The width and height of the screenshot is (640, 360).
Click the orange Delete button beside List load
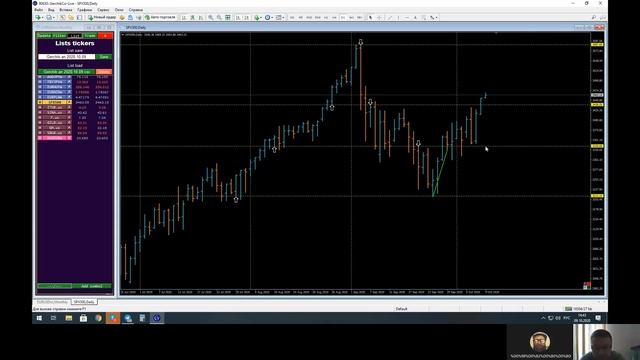[x=104, y=72]
